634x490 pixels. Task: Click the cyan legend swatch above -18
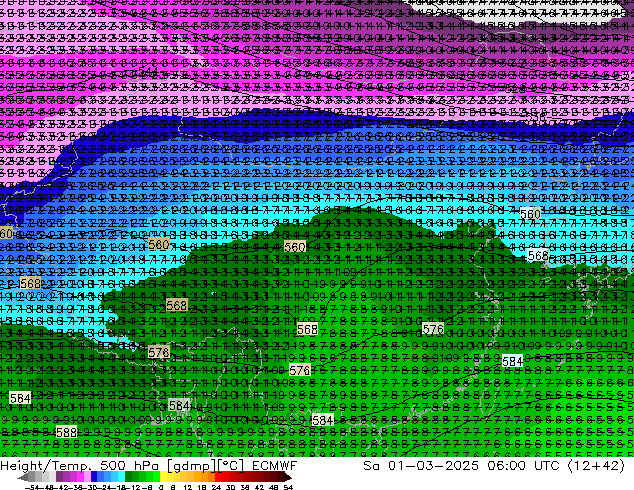(x=121, y=478)
